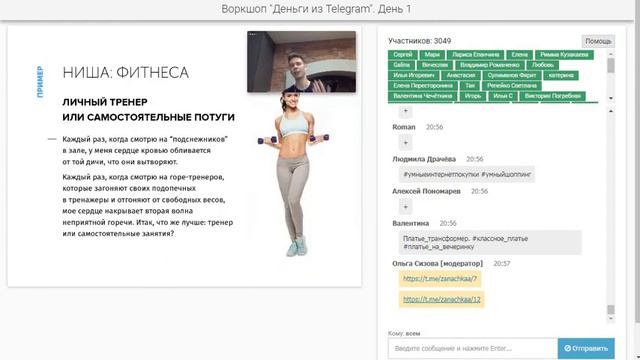Select participant tag Анастасия
Screen dimensions: 640x360
[x=460, y=75]
